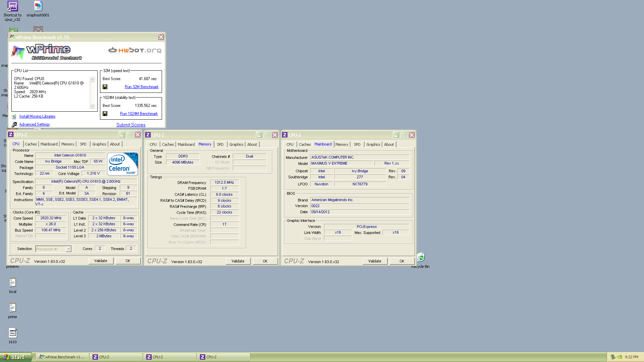Click the Install Missing Libraries icon
This screenshot has height=362, width=644.
coord(14,117)
